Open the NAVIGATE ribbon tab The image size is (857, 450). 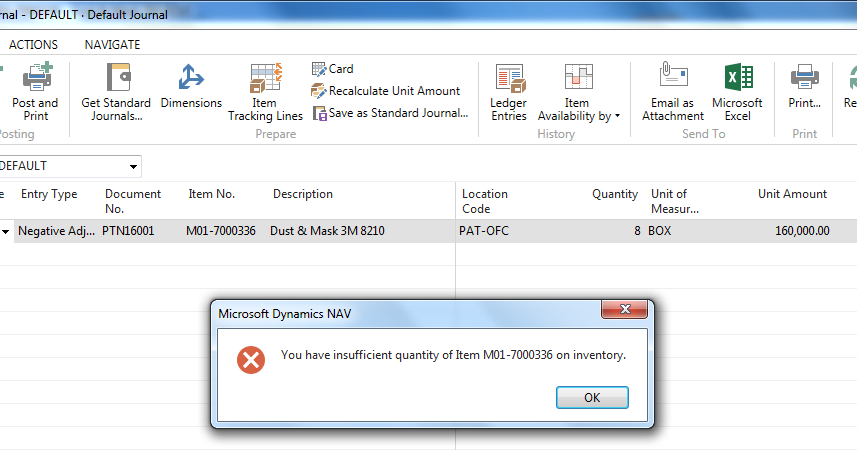click(112, 45)
